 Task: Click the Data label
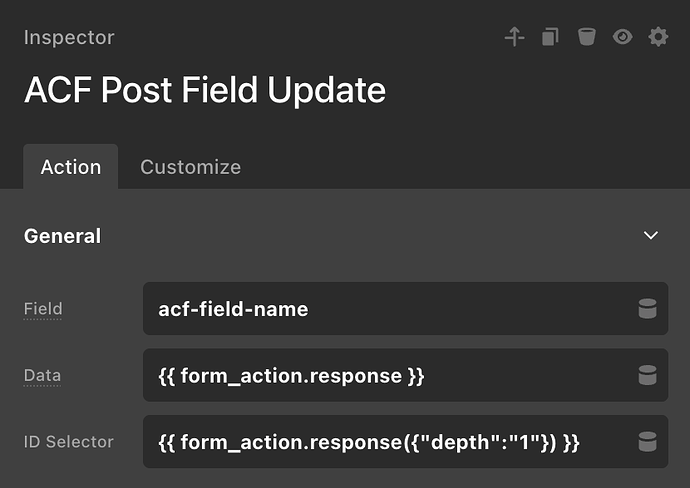42,375
